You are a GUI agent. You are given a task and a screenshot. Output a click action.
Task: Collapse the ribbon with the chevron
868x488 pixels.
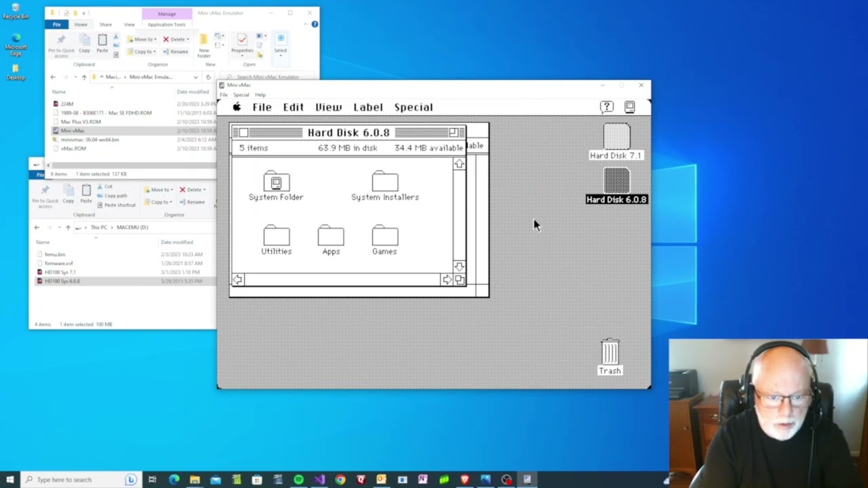[306, 24]
